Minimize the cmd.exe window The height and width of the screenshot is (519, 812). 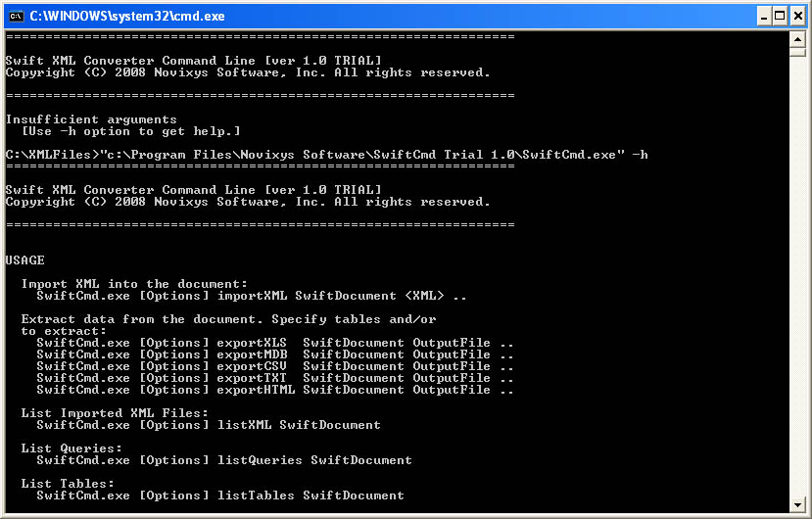(763, 16)
